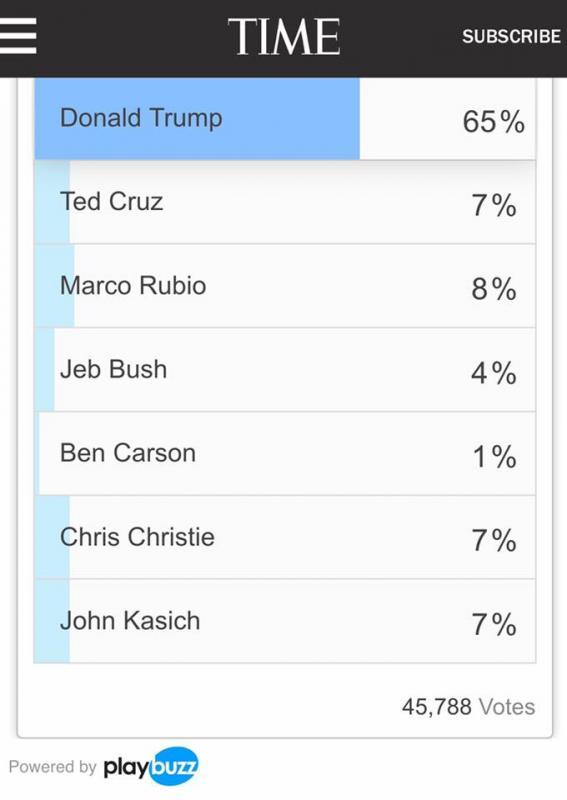Click the SUBSCRIBE link
The height and width of the screenshot is (800, 567).
511,36
